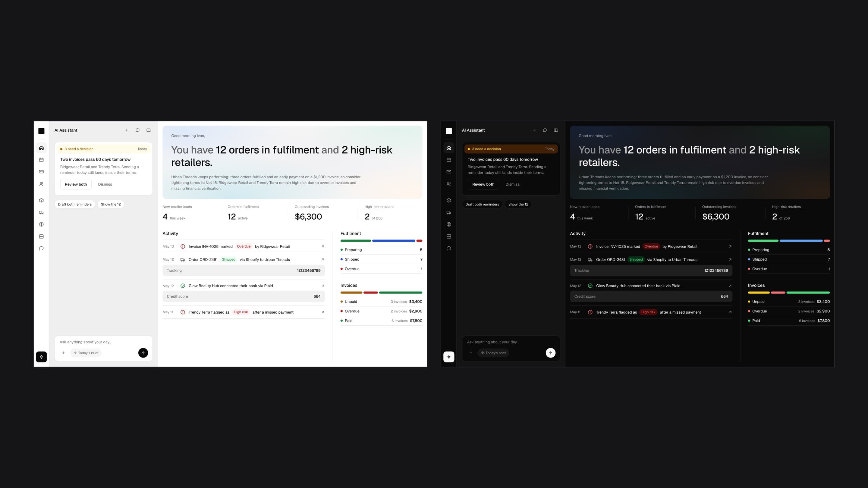This screenshot has width=868, height=488.
Task: Click yellow Unpaid invoices bar segment, dark theme
Action: point(759,293)
